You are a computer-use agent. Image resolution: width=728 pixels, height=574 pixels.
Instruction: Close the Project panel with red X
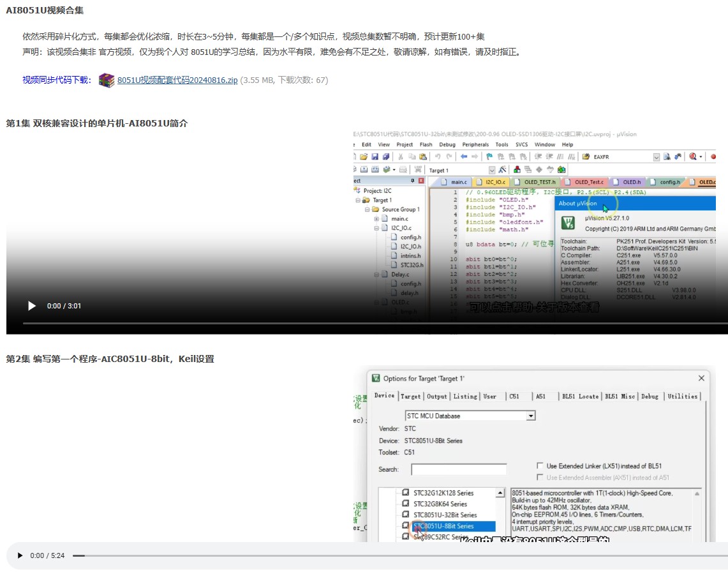click(x=420, y=180)
